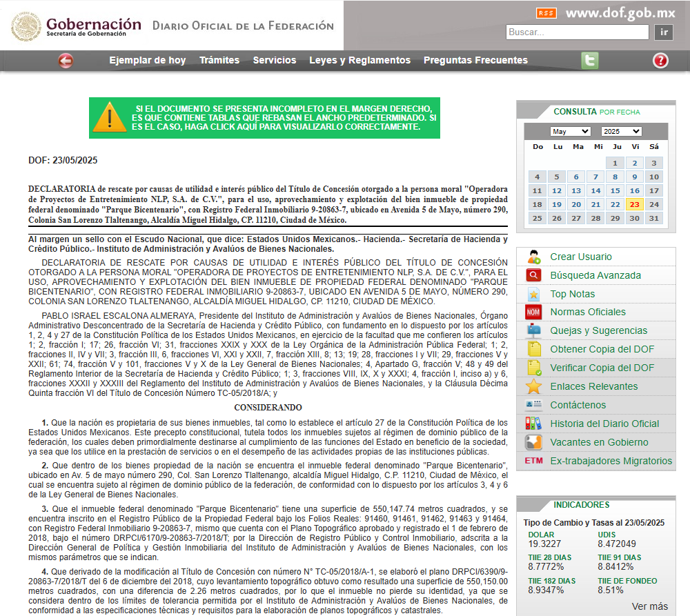Viewport: 690px width, 616px height.
Task: Select highlighted day 23 in calendar
Action: [634, 205]
